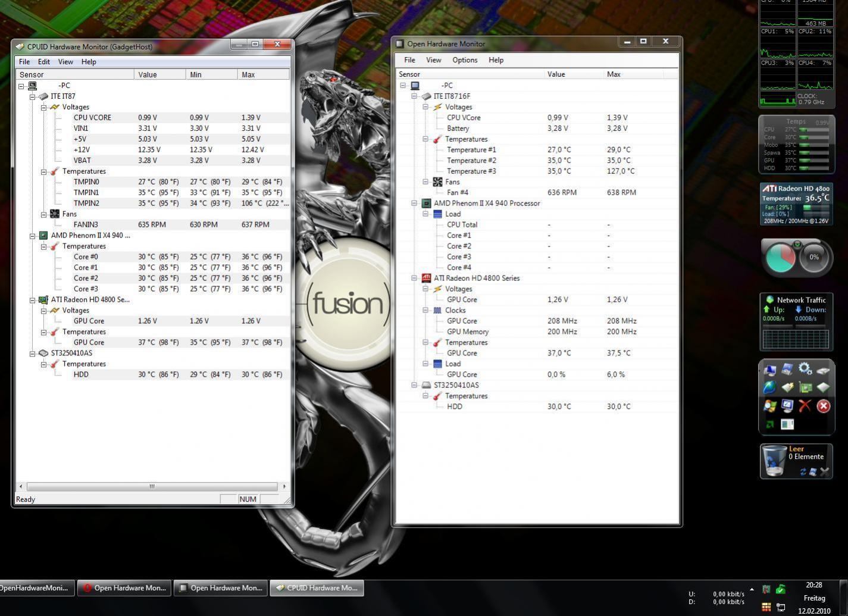Open View menu in Open Hardware Monitor
The width and height of the screenshot is (848, 616).
(434, 60)
